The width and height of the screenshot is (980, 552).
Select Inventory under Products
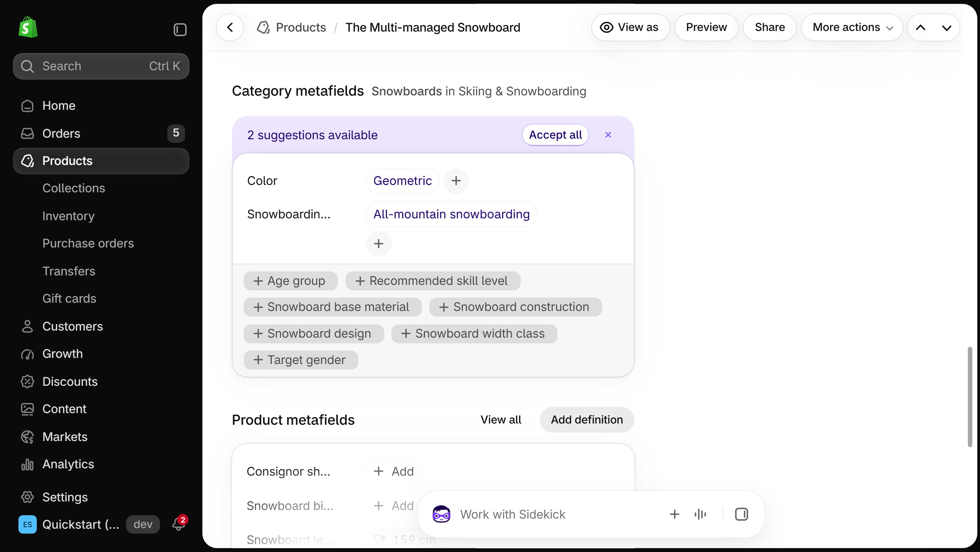pos(68,216)
